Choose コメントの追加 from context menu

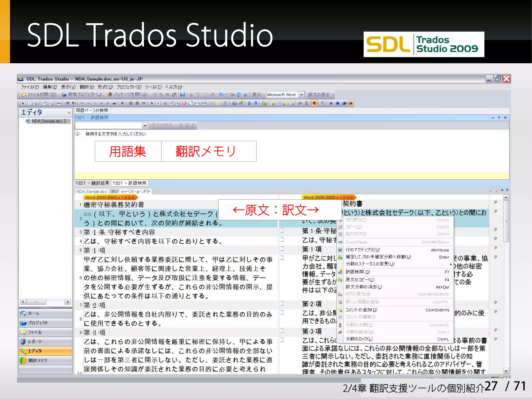[x=395, y=310]
